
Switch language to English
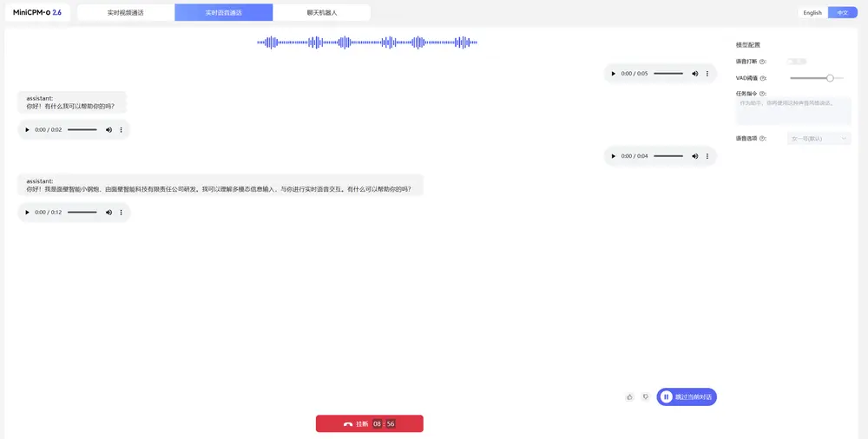click(x=812, y=13)
